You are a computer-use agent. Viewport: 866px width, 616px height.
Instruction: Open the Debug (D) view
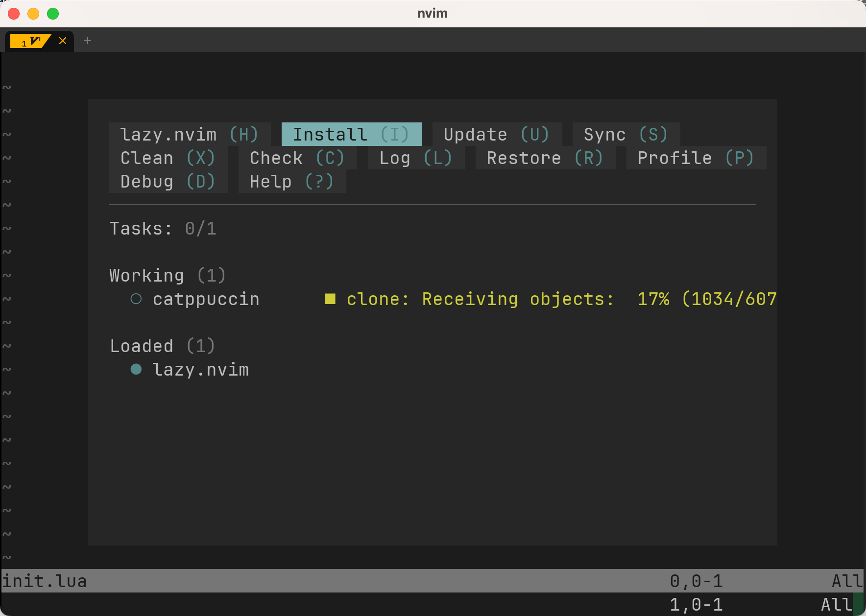(x=168, y=181)
